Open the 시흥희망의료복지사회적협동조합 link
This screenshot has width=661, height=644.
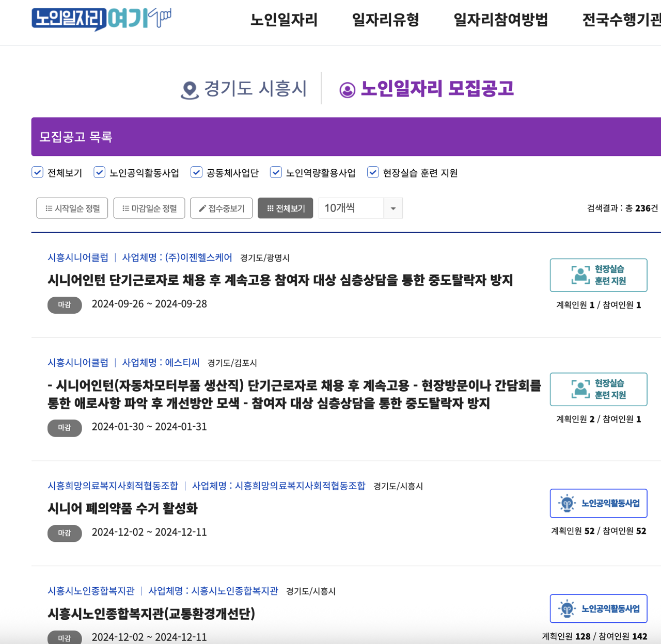pyautogui.click(x=114, y=486)
